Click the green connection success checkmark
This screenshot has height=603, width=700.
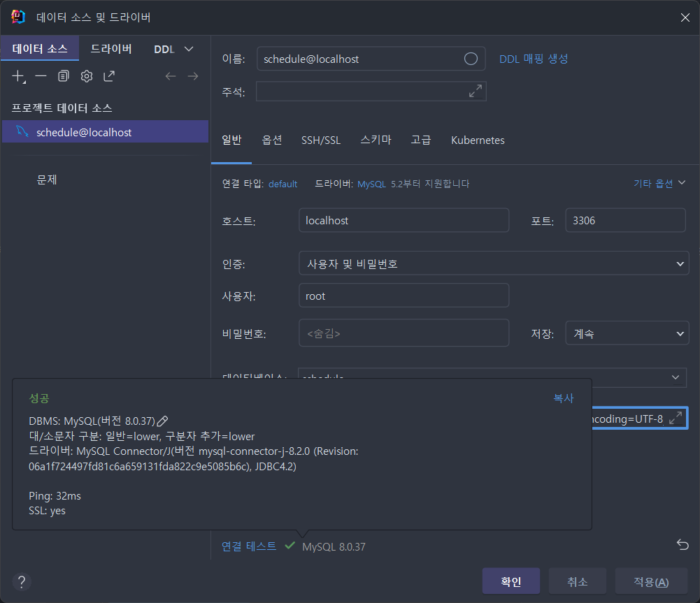[x=290, y=545]
